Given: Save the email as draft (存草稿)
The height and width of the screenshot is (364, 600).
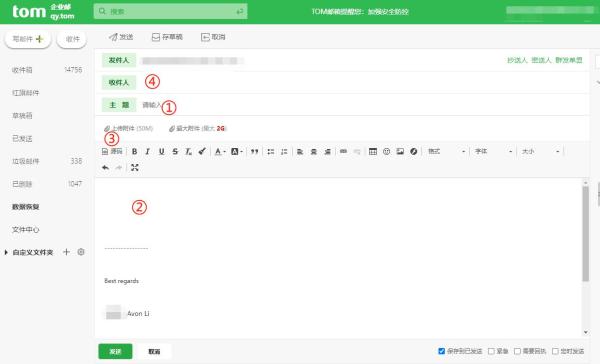Looking at the screenshot, I should (x=167, y=37).
